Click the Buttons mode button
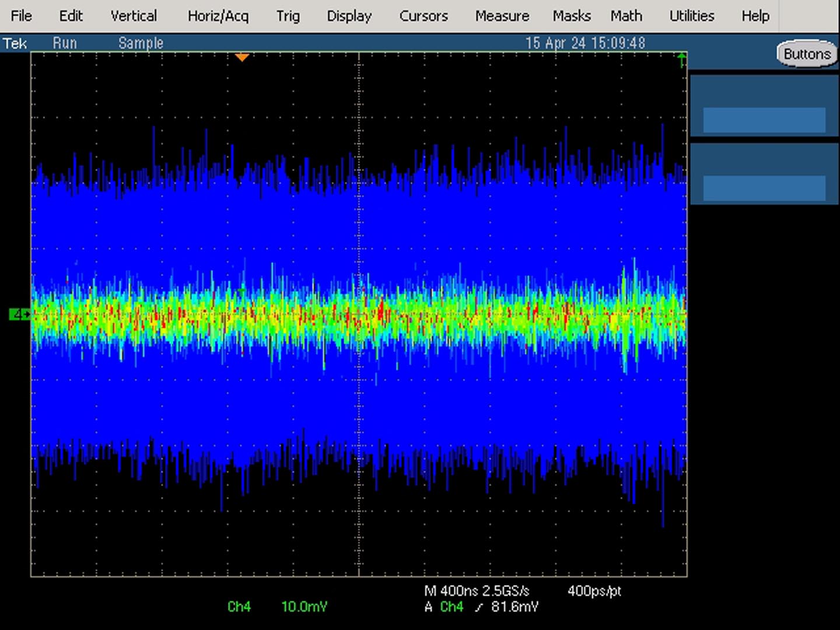 (807, 54)
